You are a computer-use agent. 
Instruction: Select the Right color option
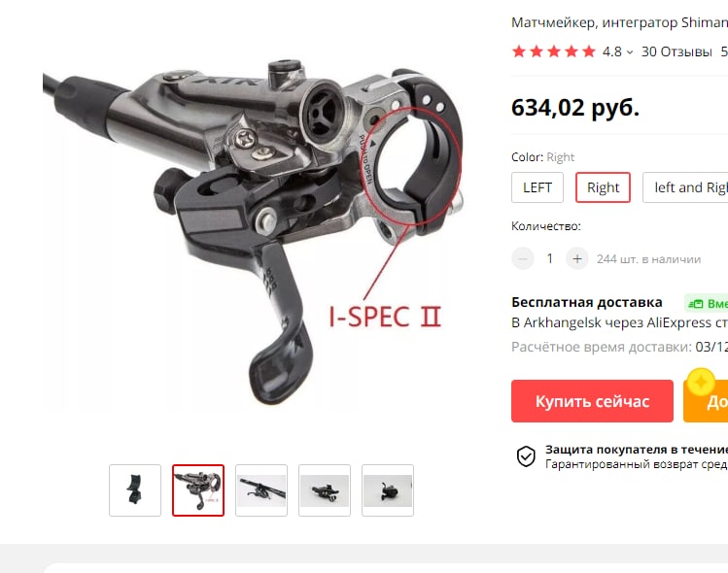click(603, 187)
